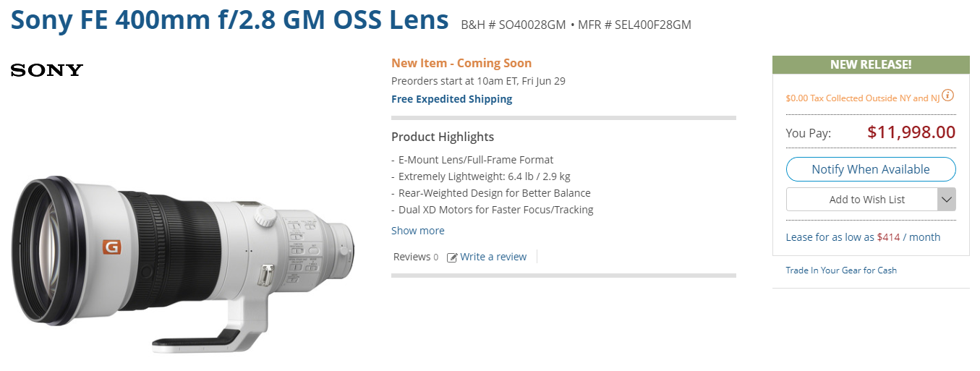
Task: Click the $0.00 Tax Collected Outside NY text
Action: tap(862, 98)
